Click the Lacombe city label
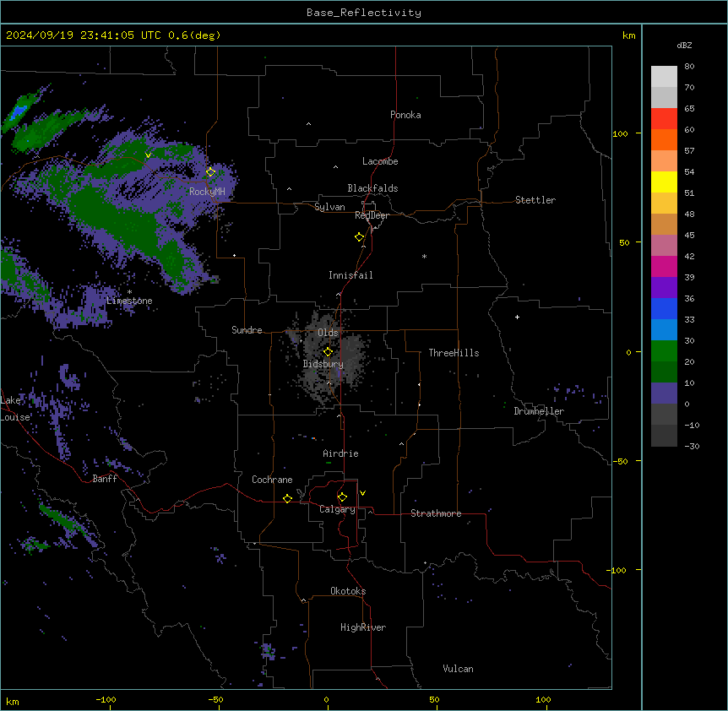This screenshot has width=728, height=711. (380, 161)
